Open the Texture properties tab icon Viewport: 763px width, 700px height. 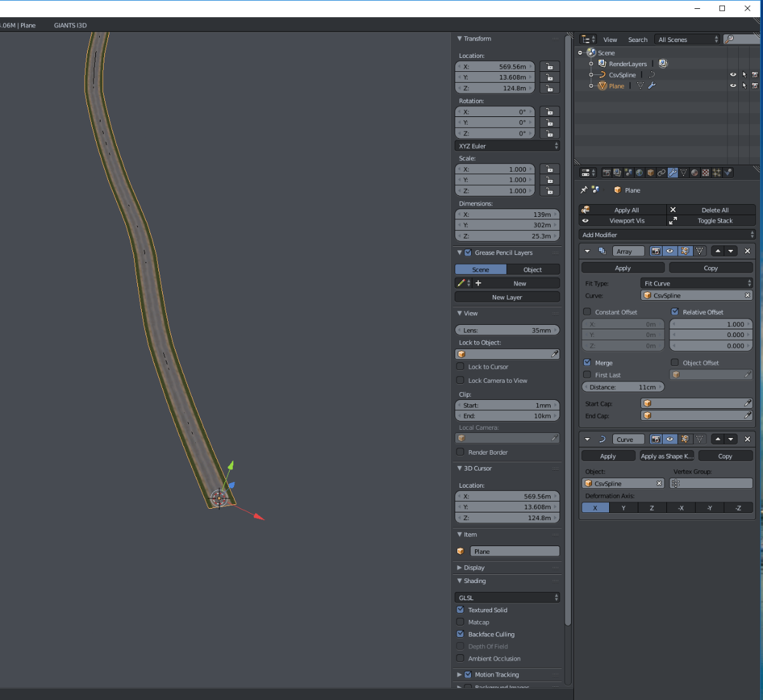[x=705, y=173]
